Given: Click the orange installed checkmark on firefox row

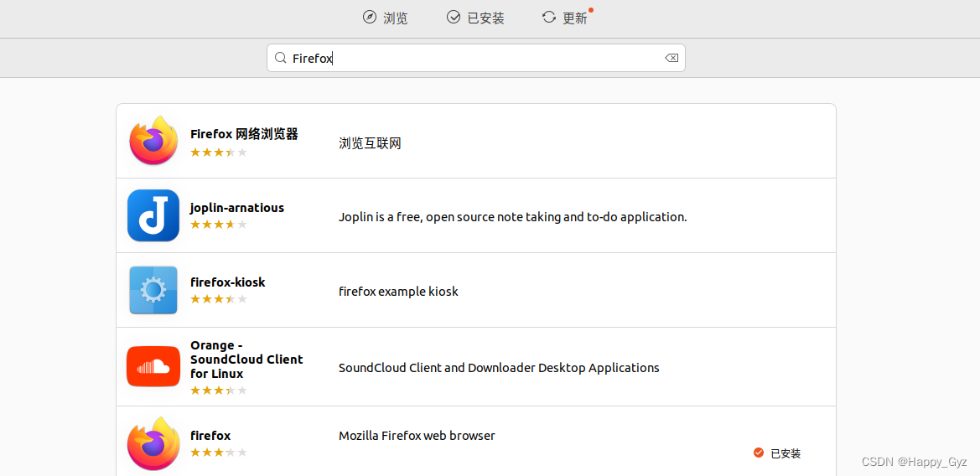Looking at the screenshot, I should click(x=759, y=453).
